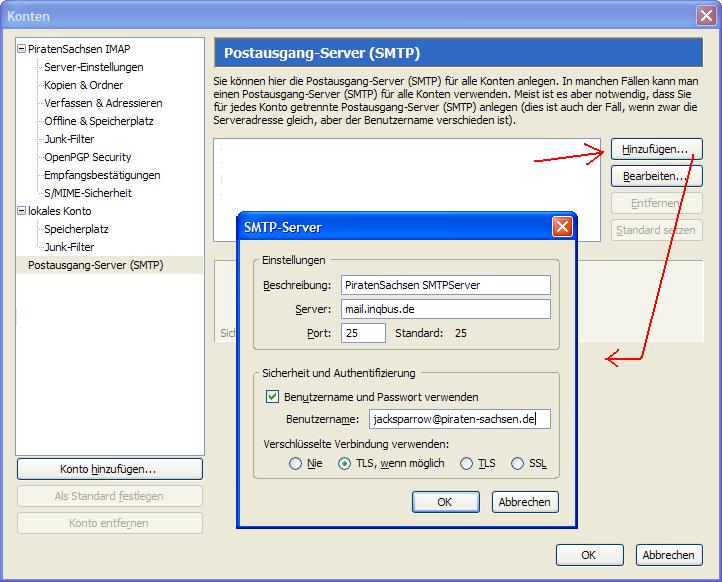Open Server-Einstellungen in the account tree
This screenshot has width=722, height=582.
(93, 67)
